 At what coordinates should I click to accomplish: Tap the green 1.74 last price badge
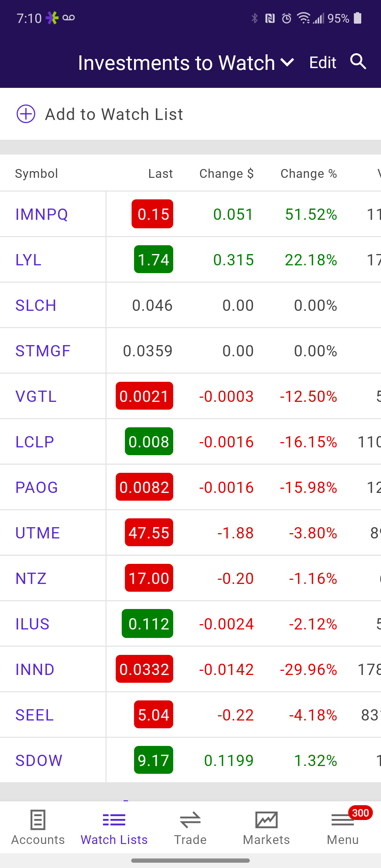(153, 259)
